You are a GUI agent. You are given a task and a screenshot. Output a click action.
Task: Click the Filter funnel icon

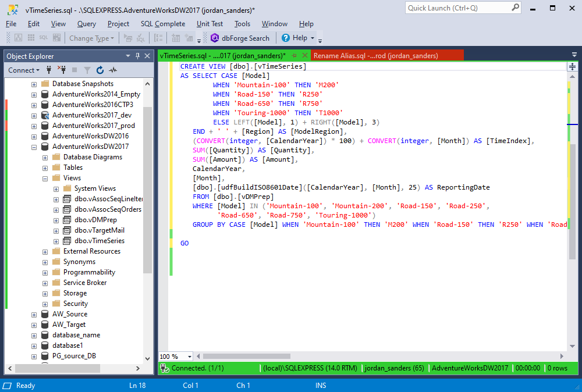pyautogui.click(x=87, y=70)
